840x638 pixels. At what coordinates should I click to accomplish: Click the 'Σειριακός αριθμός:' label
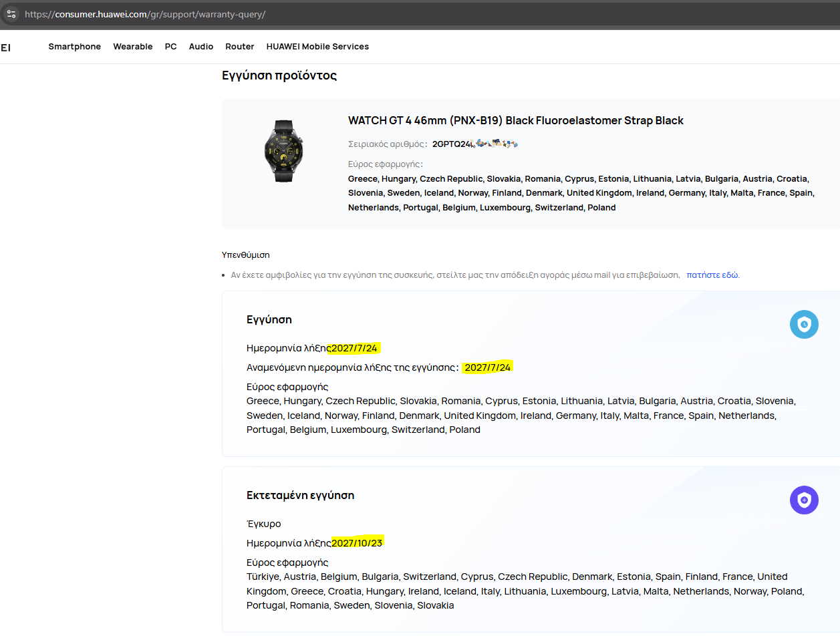tap(388, 144)
